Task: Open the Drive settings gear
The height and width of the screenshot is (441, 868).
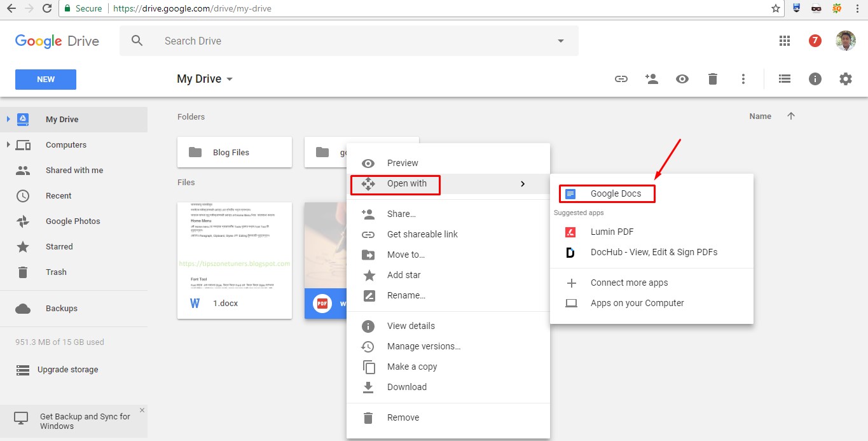Action: point(845,79)
